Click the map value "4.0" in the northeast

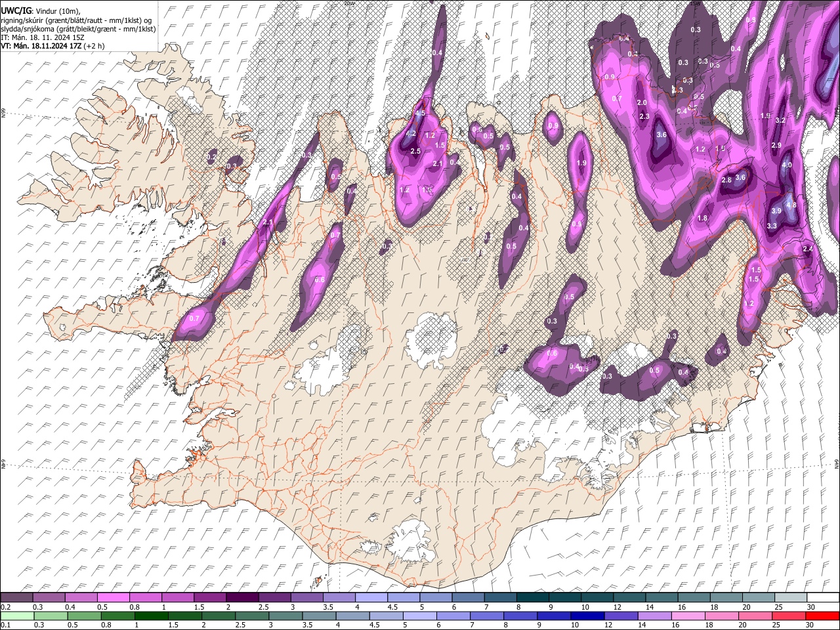[786, 165]
